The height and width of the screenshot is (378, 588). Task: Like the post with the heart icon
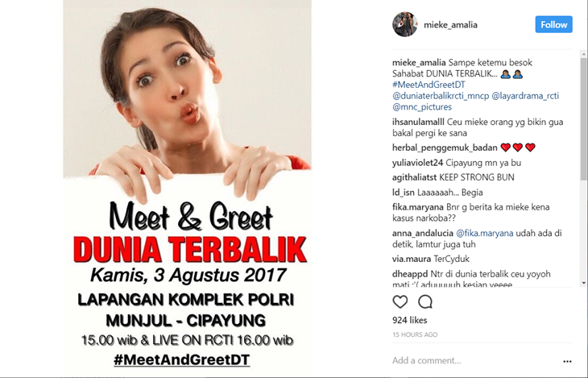point(400,301)
